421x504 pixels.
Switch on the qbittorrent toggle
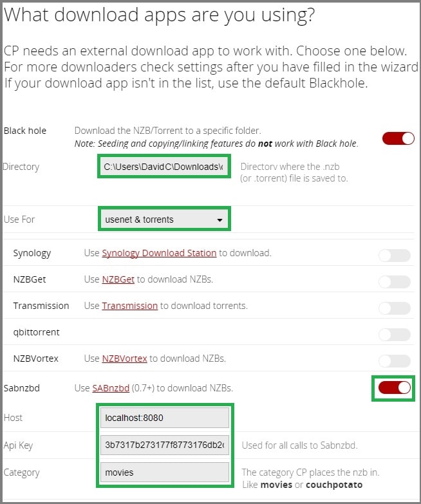(395, 335)
